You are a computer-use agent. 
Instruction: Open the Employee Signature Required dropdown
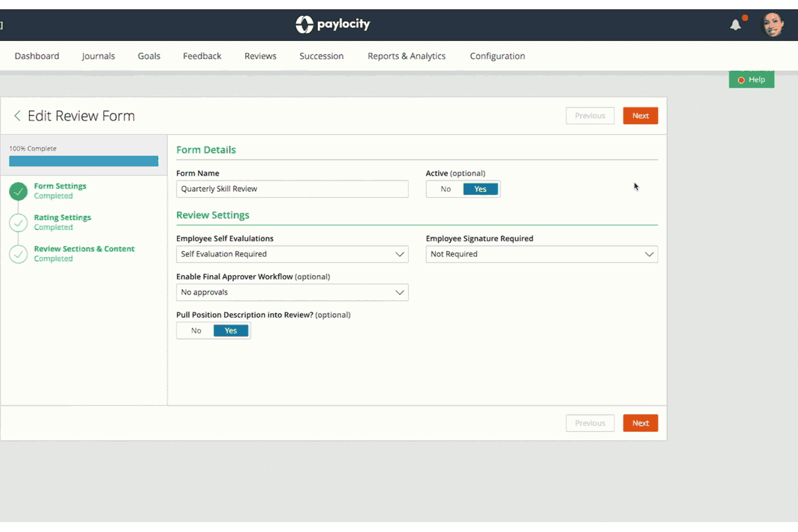tap(542, 254)
